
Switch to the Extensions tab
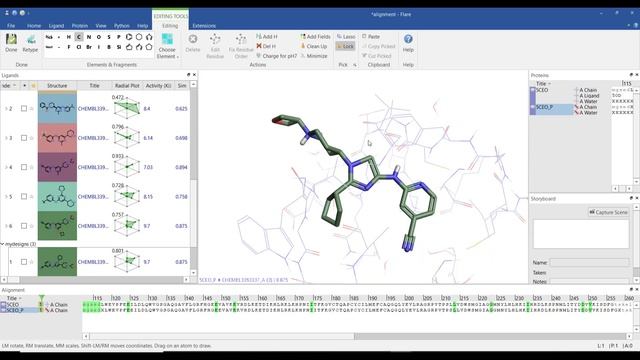(204, 26)
